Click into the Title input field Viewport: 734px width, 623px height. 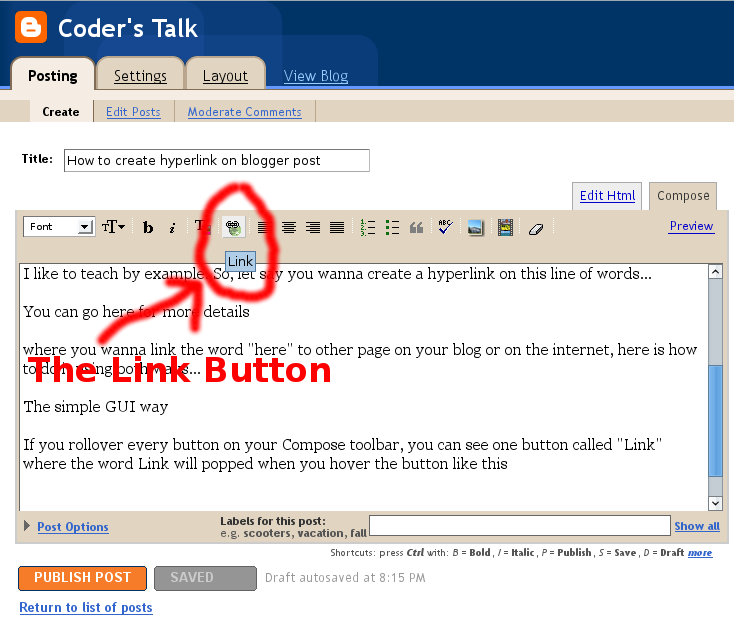click(x=217, y=161)
